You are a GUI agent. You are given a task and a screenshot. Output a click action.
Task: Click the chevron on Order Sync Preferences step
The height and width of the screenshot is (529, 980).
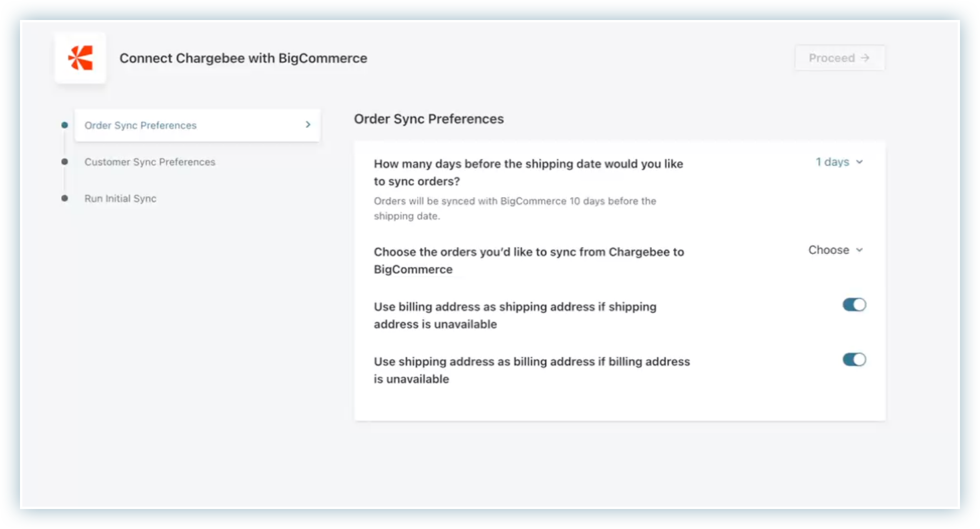tap(308, 125)
